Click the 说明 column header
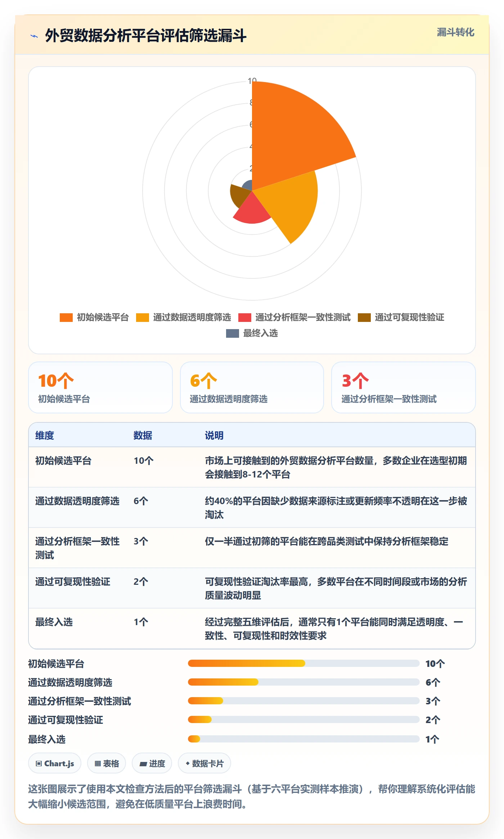The image size is (504, 839). [x=214, y=435]
